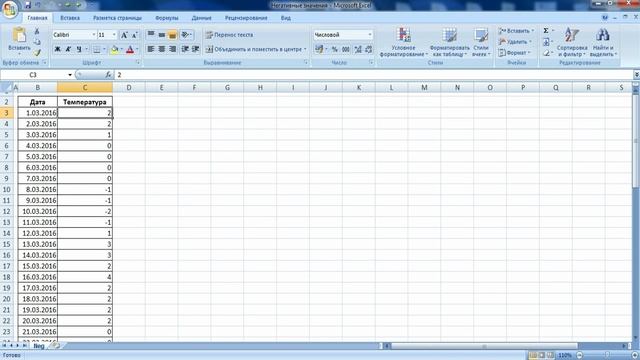Open Условное форматирование menu
640x360 pixels.
pyautogui.click(x=404, y=42)
